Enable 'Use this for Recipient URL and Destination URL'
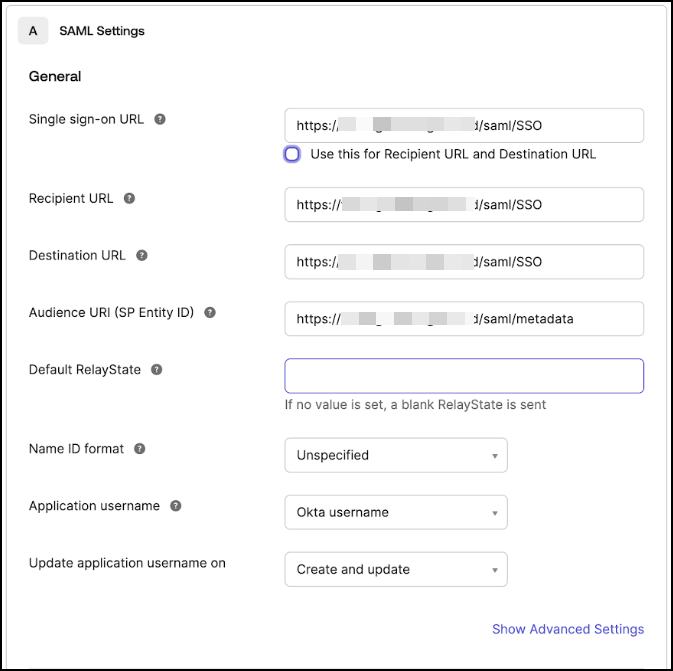The image size is (673, 671). pos(292,154)
